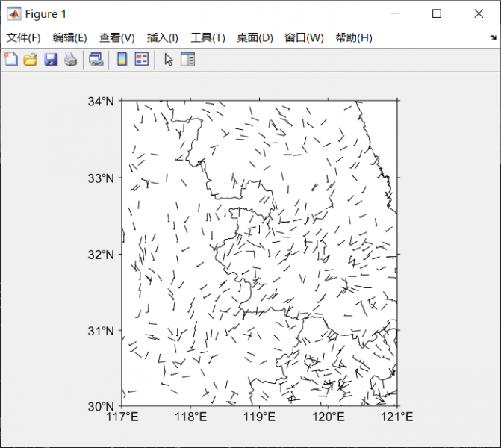Click the Open File folder icon

[31, 60]
